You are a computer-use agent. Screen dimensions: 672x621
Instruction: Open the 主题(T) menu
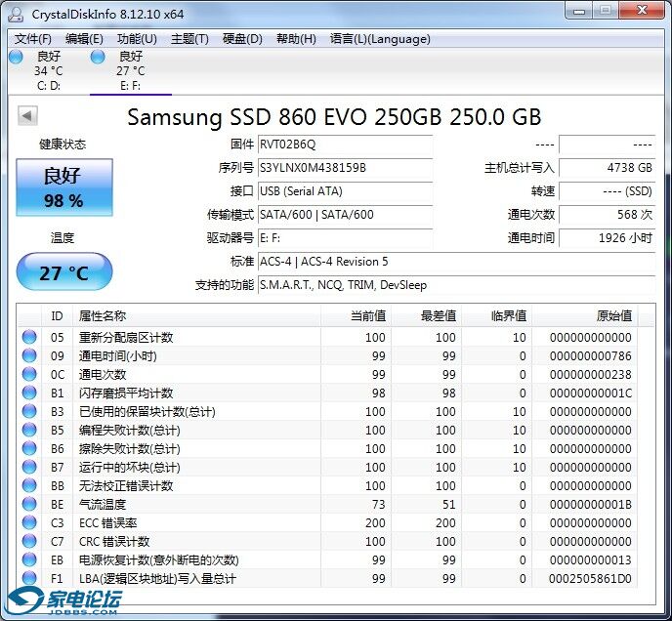point(189,39)
